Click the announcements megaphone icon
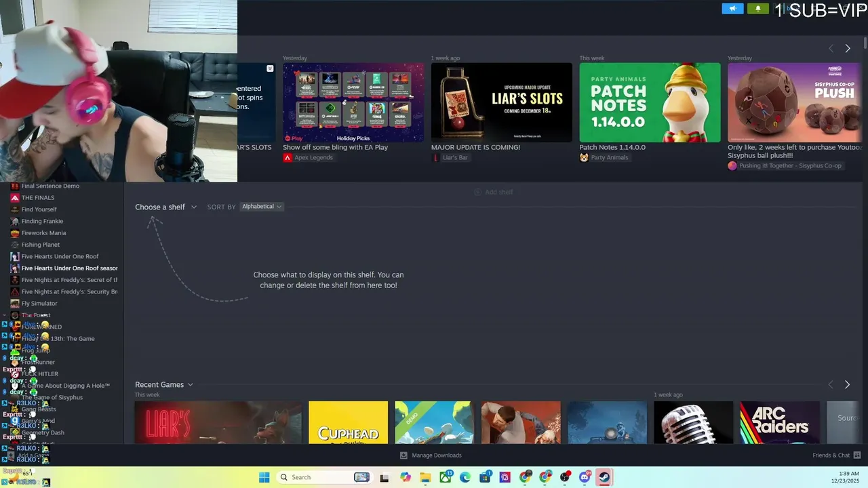The width and height of the screenshot is (868, 488). click(x=732, y=9)
